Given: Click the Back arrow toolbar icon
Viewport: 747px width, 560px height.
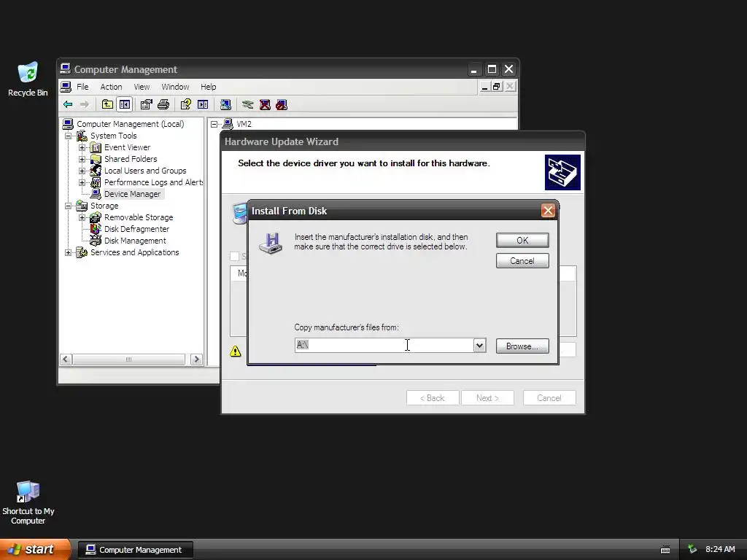Looking at the screenshot, I should point(68,104).
